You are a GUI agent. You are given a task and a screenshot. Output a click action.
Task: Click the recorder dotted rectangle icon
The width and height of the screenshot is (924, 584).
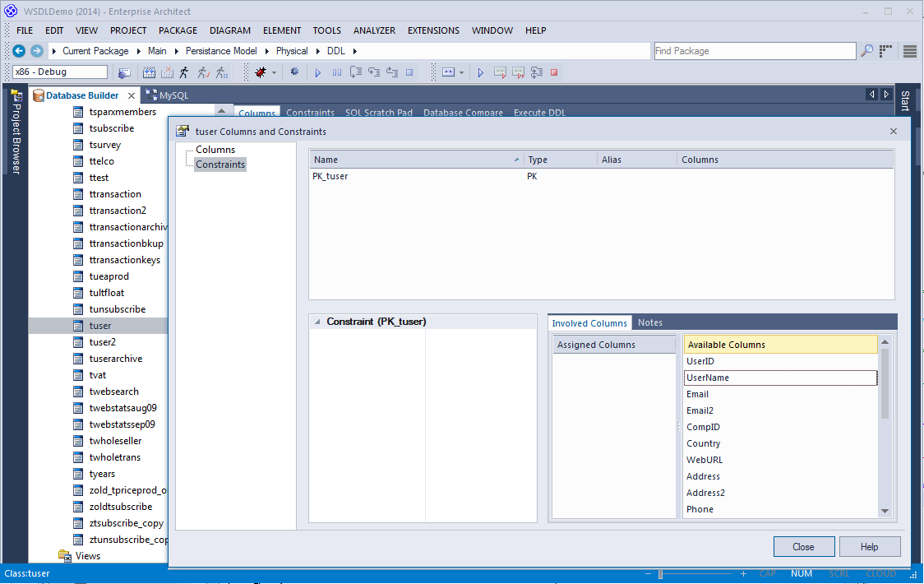pyautogui.click(x=449, y=72)
